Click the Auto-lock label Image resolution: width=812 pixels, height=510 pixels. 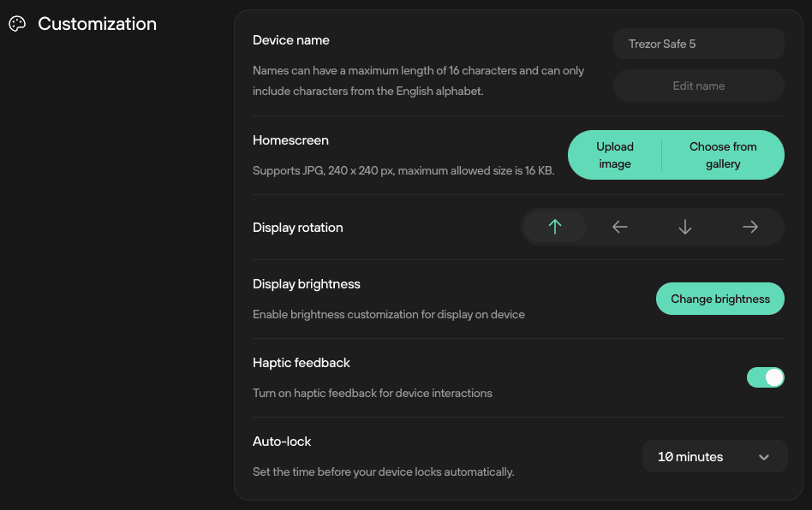coord(282,442)
